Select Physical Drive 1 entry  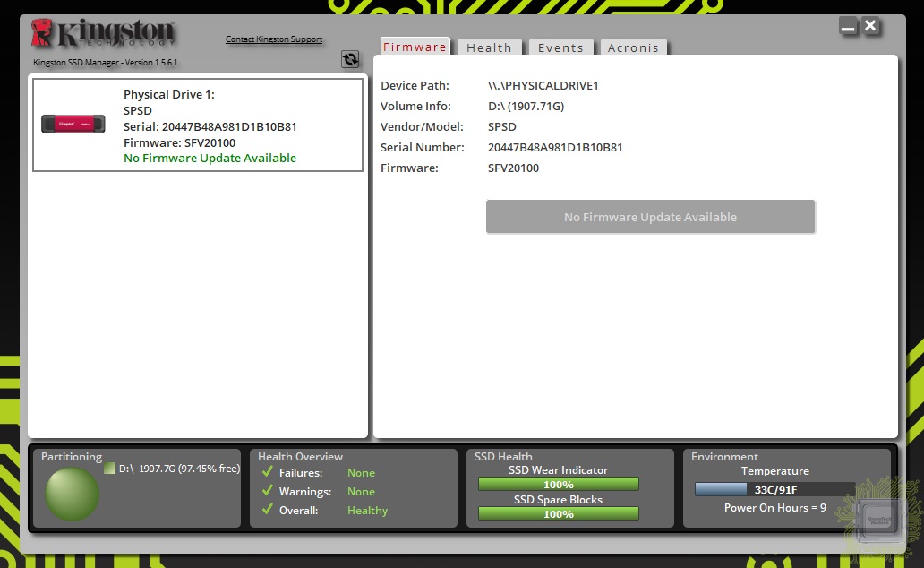coord(198,125)
